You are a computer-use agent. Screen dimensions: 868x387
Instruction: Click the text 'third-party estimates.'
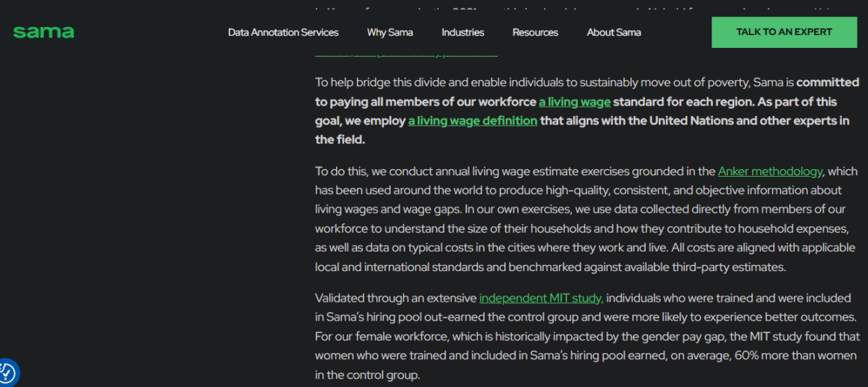point(730,267)
